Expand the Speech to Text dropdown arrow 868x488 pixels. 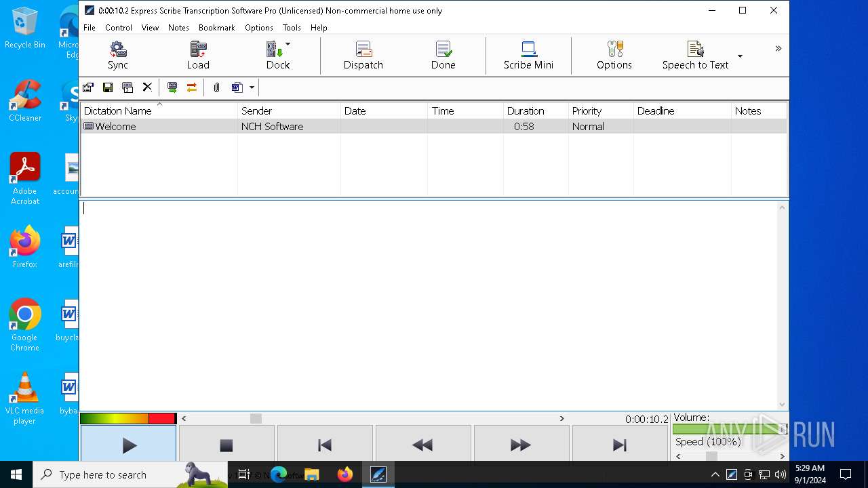(x=740, y=56)
